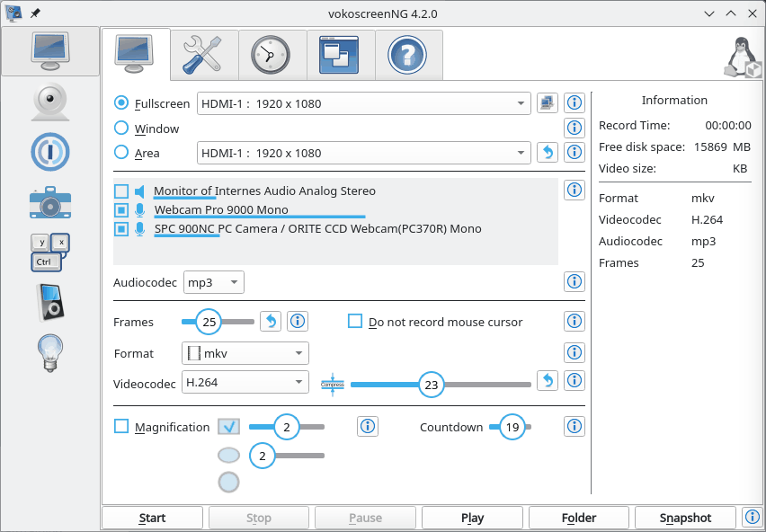This screenshot has width=766, height=532.
Task: Open the Folder button
Action: pos(578,518)
